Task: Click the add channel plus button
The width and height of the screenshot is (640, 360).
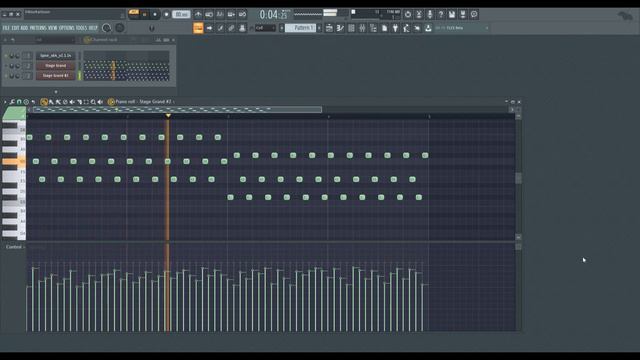Action: pyautogui.click(x=56, y=92)
